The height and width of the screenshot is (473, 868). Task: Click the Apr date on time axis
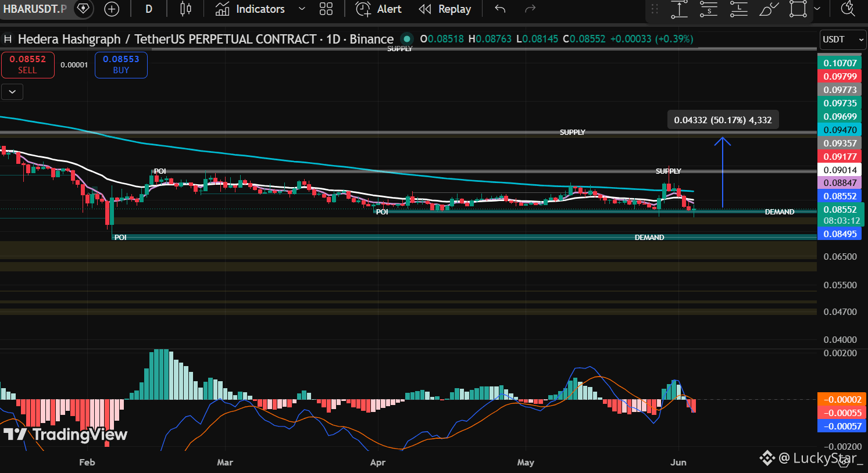378,463
